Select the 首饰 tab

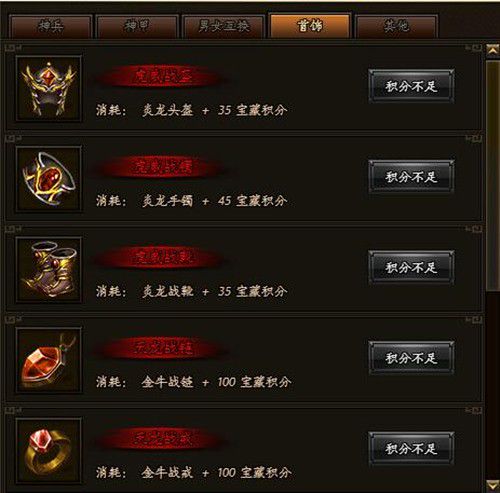click(310, 26)
